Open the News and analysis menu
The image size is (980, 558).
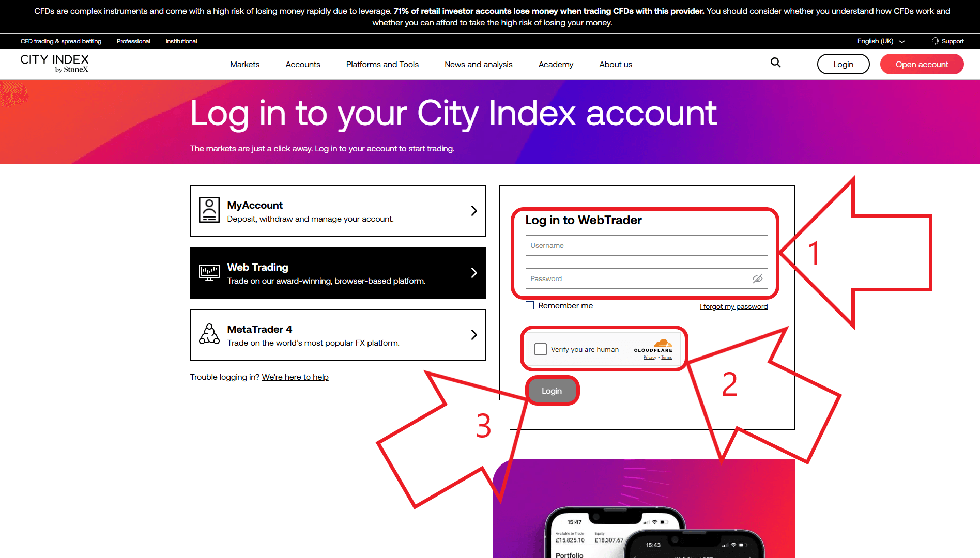tap(479, 65)
